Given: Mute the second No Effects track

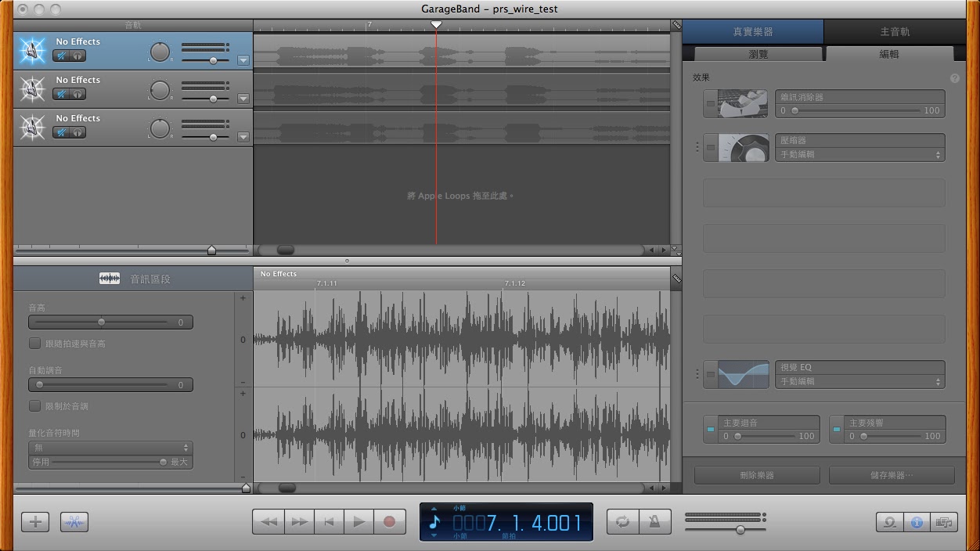Looking at the screenshot, I should [60, 94].
